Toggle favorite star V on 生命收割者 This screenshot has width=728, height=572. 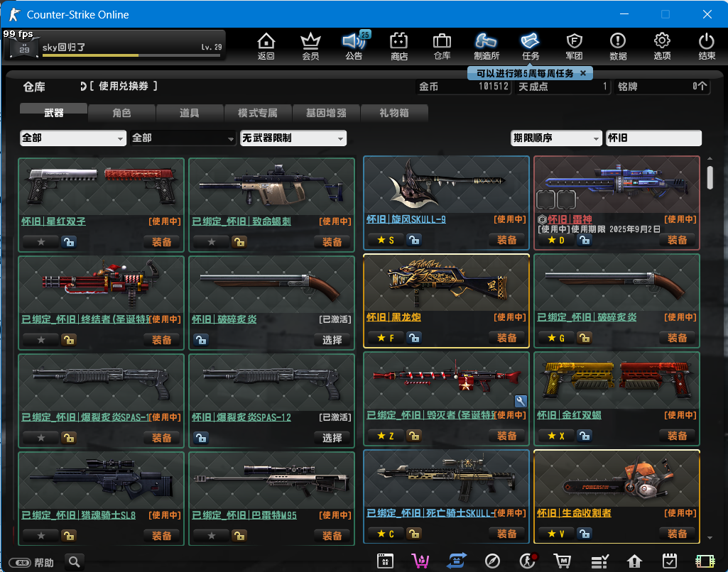coord(556,534)
